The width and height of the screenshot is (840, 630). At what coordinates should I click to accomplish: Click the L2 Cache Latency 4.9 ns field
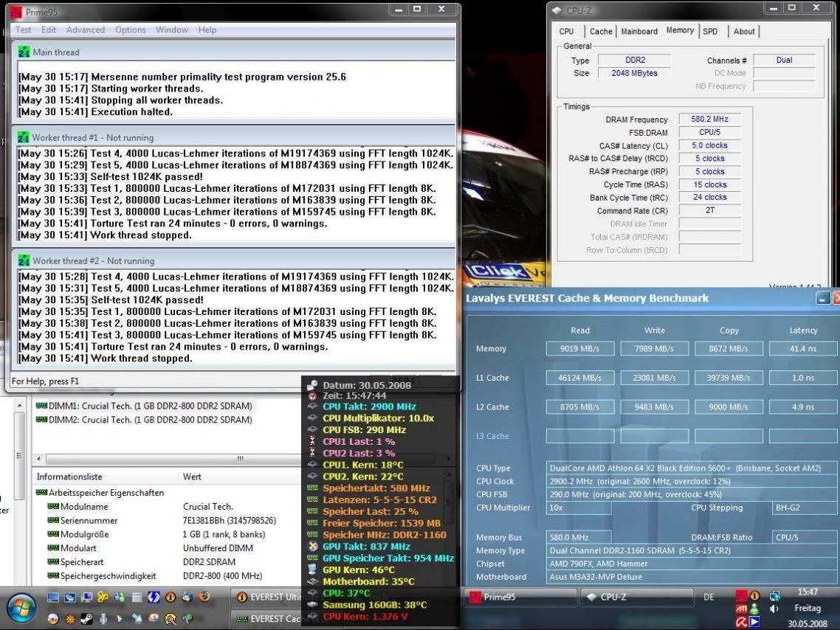pyautogui.click(x=803, y=406)
